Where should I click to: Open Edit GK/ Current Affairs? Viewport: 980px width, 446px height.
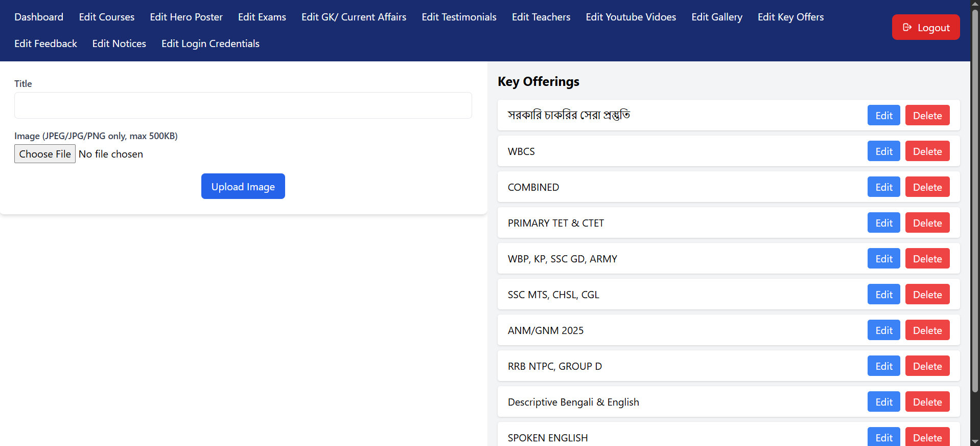click(x=354, y=17)
